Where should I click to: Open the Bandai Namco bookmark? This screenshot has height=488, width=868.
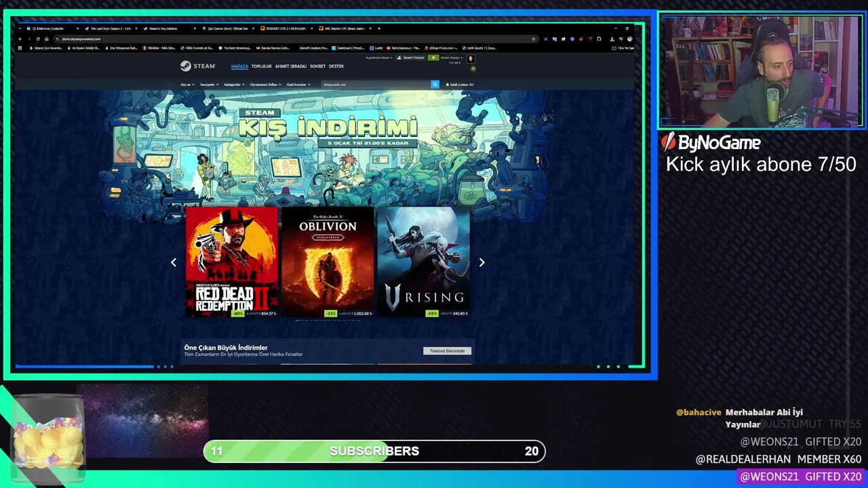pos(273,48)
